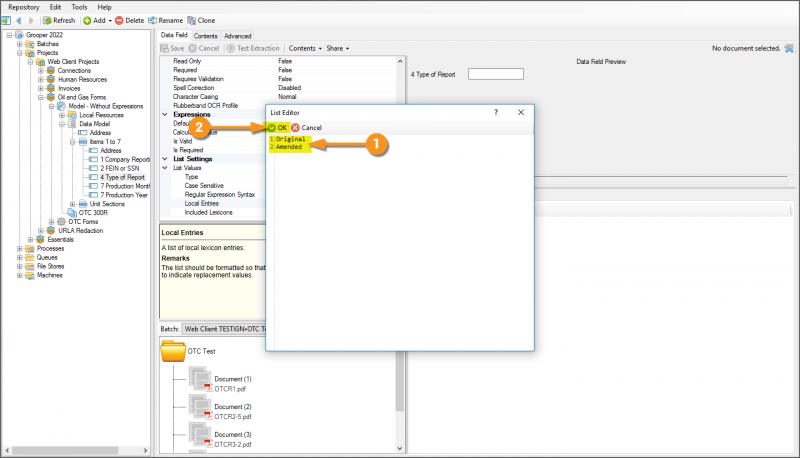Viewport: 800px width, 458px height.
Task: Expand the Human Resources tree node
Action: (41, 80)
